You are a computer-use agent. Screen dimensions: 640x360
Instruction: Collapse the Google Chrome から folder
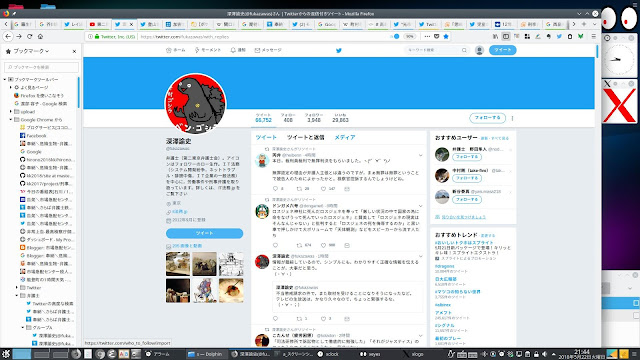click(11, 120)
